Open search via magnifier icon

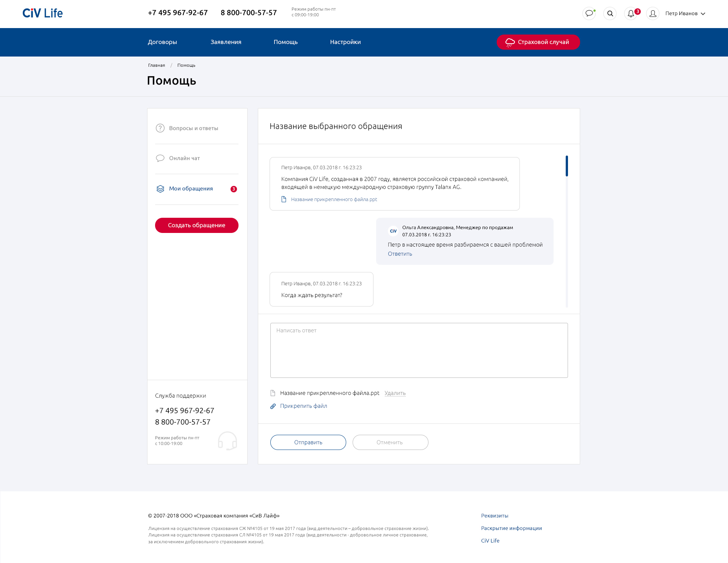tap(610, 13)
